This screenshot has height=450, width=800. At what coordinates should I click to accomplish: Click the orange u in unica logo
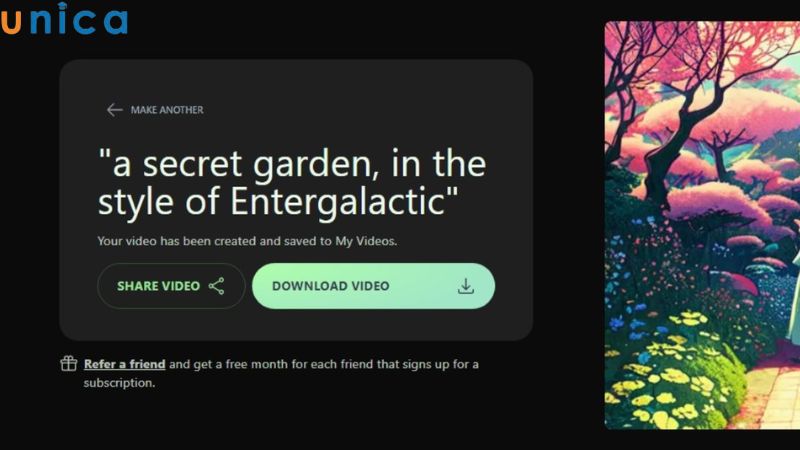11,21
